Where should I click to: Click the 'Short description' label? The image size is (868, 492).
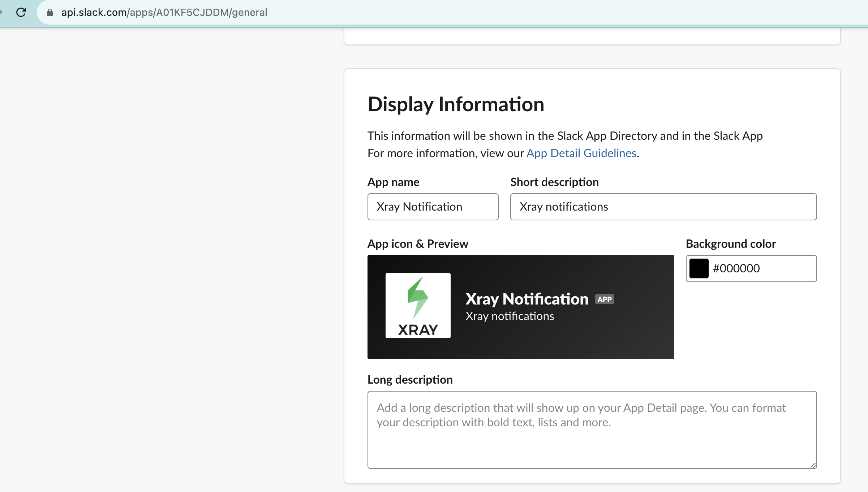coord(554,182)
